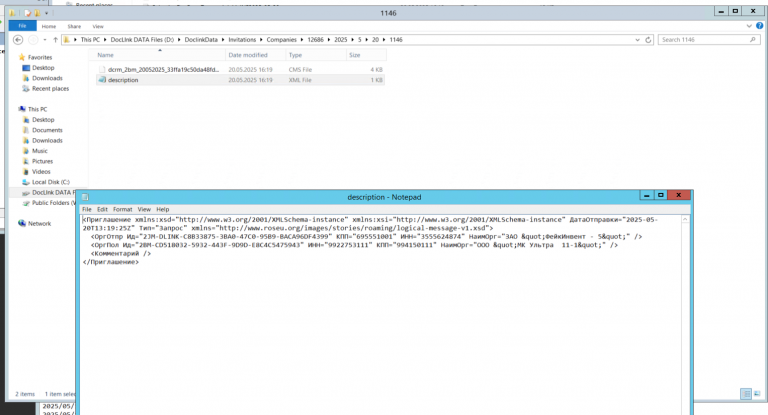Open the View ribbon tab in Explorer

tap(98, 26)
